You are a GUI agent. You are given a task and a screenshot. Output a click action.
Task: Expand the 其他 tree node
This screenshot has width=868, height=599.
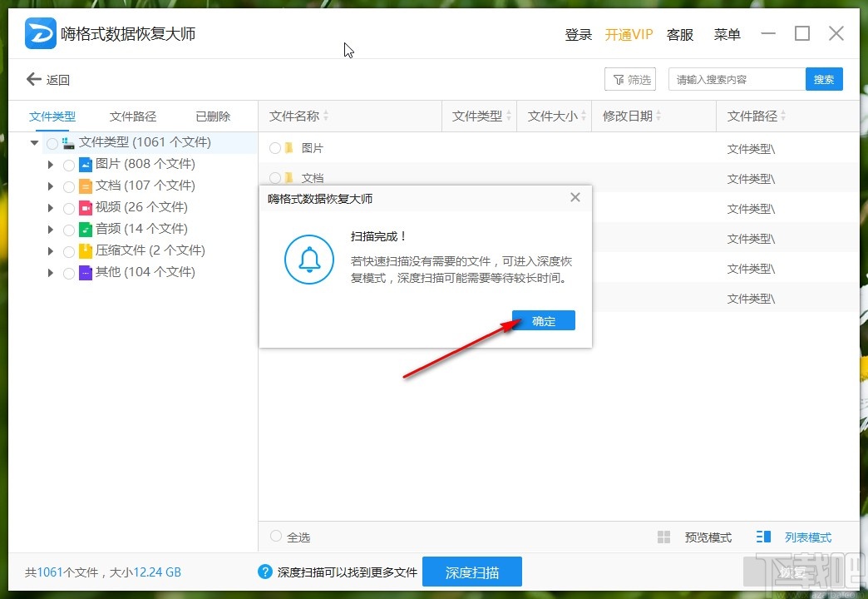coord(51,273)
